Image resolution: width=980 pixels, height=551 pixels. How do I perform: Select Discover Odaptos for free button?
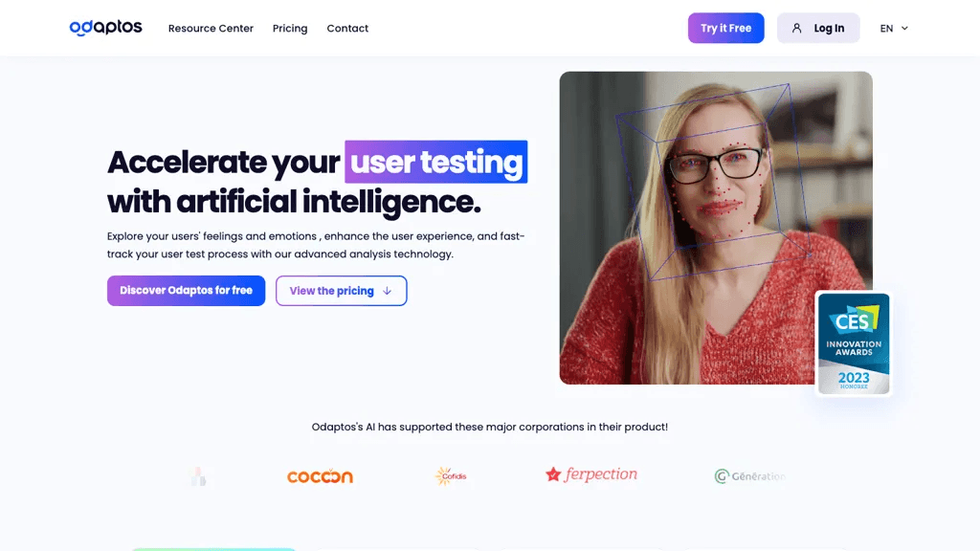click(187, 291)
